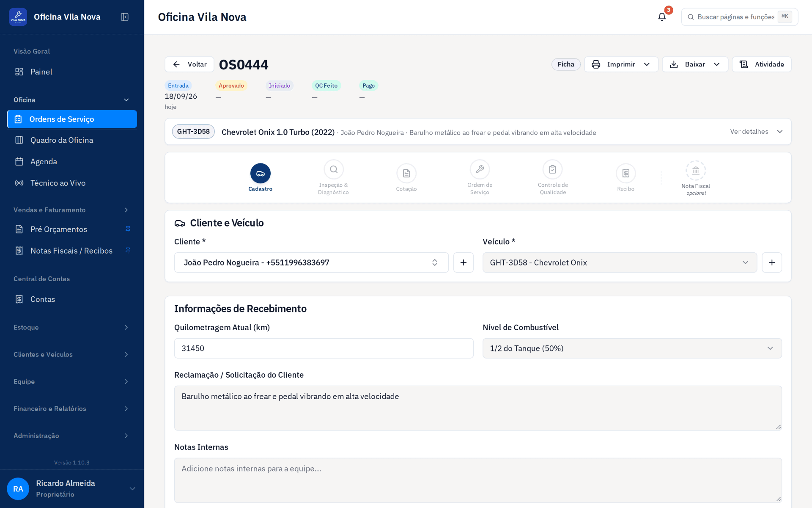Click Chevrolet Onix 1.0 Turbo (2022) text
Screen dimensions: 812x508
(x=278, y=132)
